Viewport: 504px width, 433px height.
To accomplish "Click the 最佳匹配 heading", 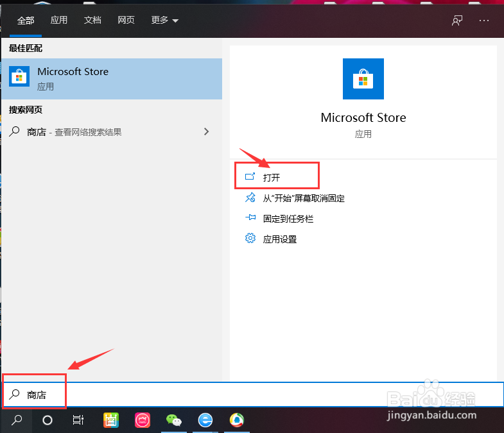I will pyautogui.click(x=26, y=48).
